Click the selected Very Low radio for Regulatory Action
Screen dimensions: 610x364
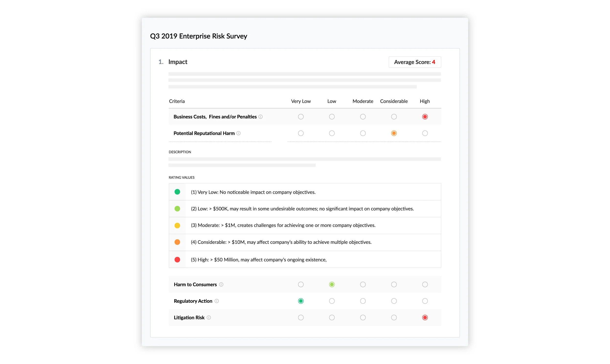301,301
